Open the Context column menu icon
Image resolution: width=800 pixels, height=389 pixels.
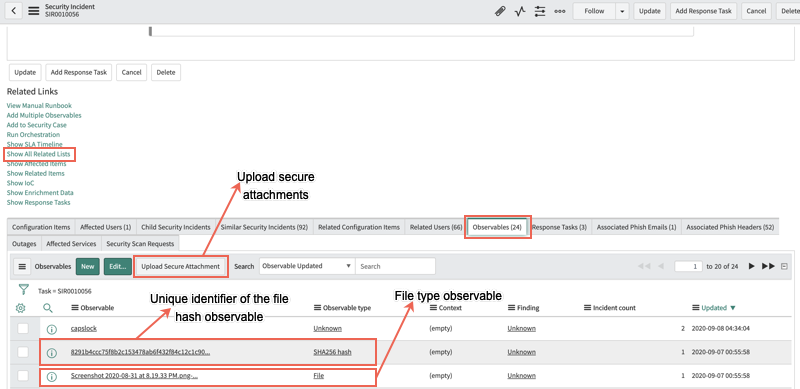(x=434, y=308)
